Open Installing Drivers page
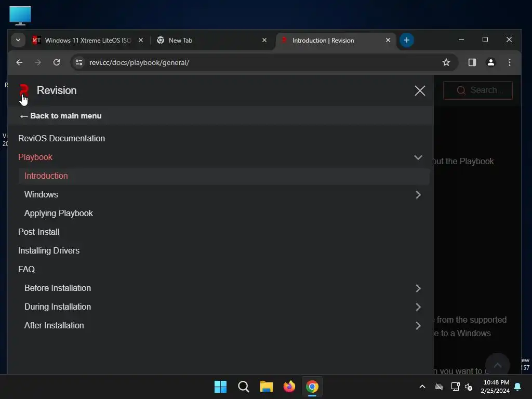 click(49, 250)
